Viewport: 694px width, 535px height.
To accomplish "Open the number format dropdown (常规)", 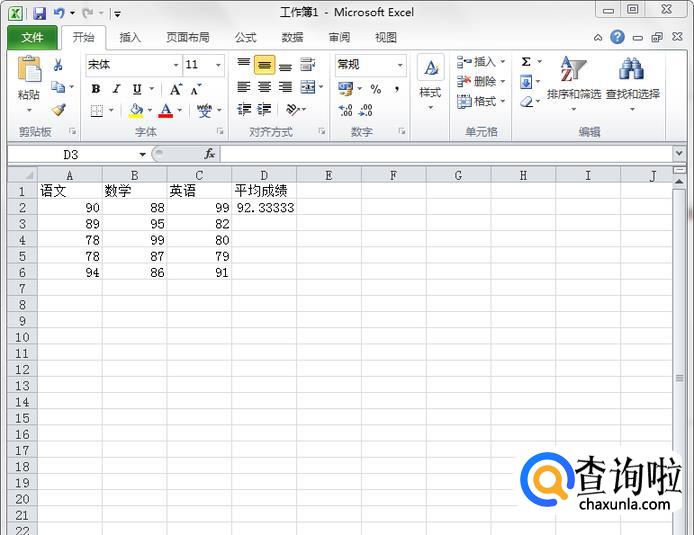I will pos(400,65).
